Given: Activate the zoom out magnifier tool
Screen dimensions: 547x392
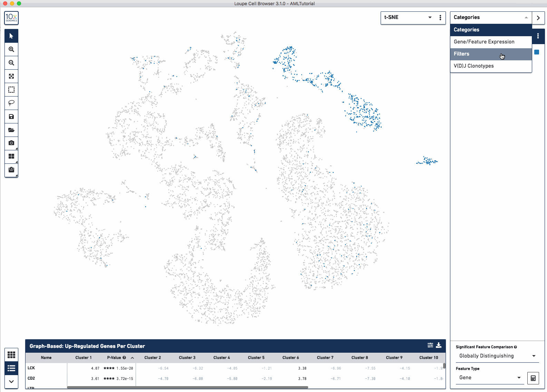Looking at the screenshot, I should pyautogui.click(x=11, y=63).
